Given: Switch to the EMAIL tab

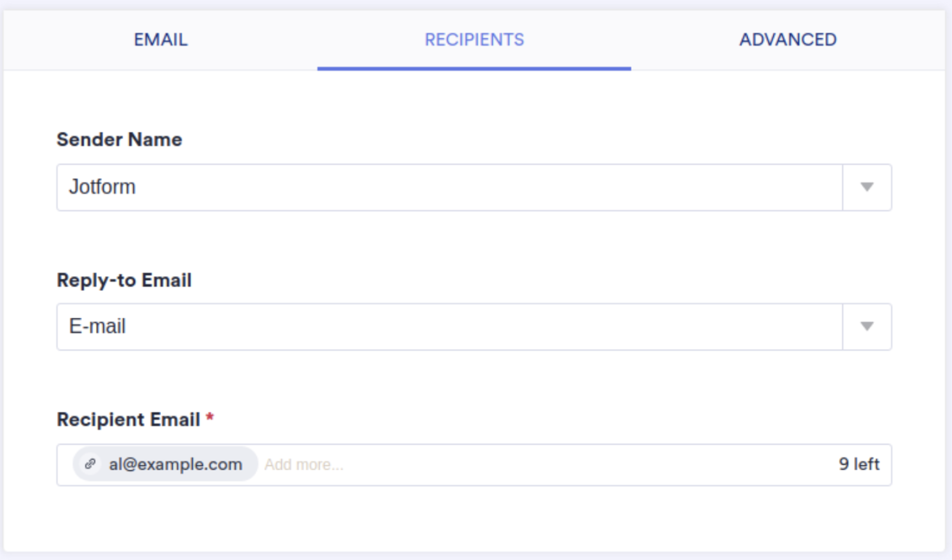Looking at the screenshot, I should [x=160, y=40].
